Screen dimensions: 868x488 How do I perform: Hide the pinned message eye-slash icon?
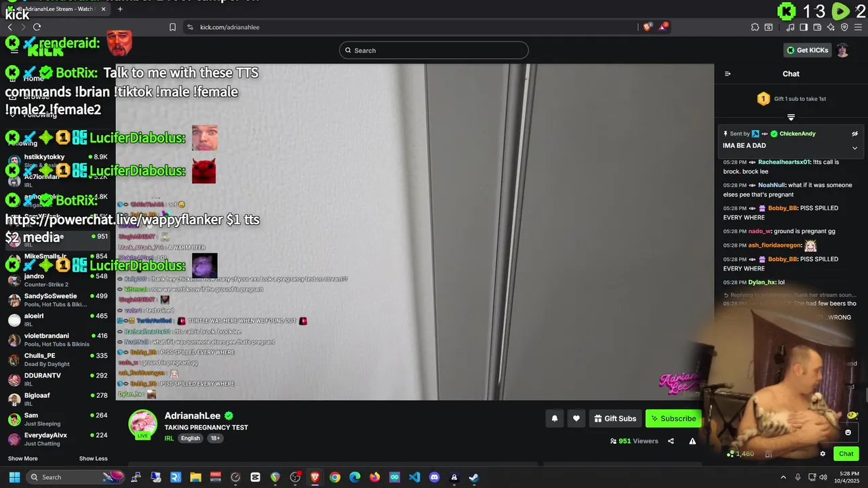pyautogui.click(x=854, y=134)
